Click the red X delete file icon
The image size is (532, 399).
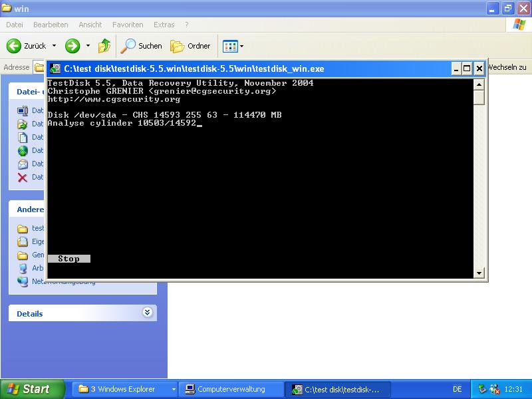click(x=23, y=178)
